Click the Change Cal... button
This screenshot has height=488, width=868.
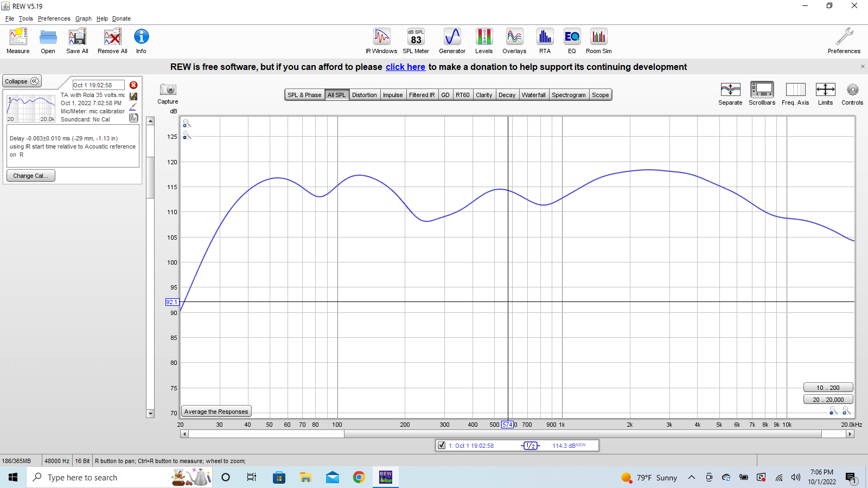point(30,176)
